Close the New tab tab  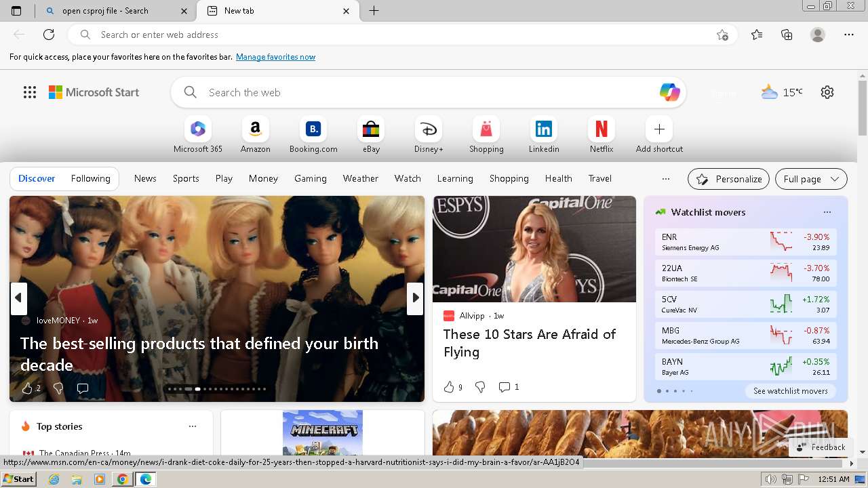[347, 11]
